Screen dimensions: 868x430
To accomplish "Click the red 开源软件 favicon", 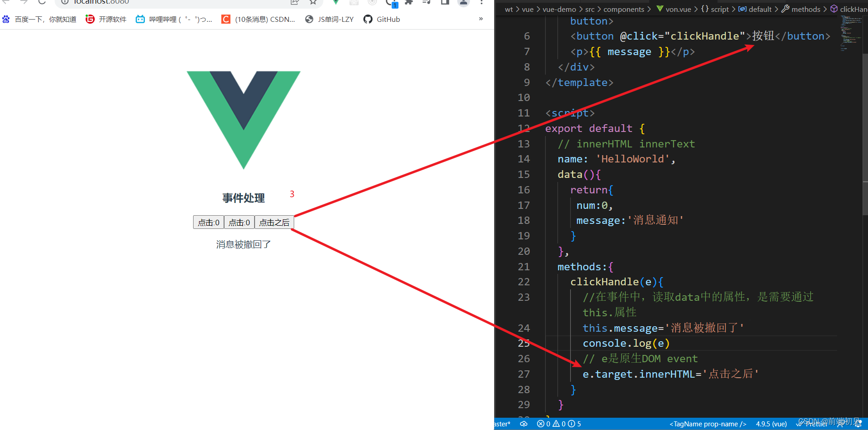I will tap(90, 19).
